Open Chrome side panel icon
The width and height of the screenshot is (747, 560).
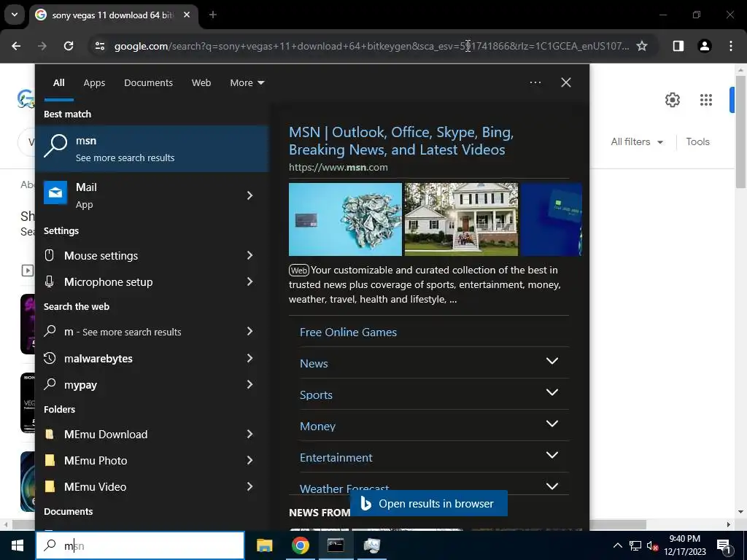pyautogui.click(x=678, y=46)
